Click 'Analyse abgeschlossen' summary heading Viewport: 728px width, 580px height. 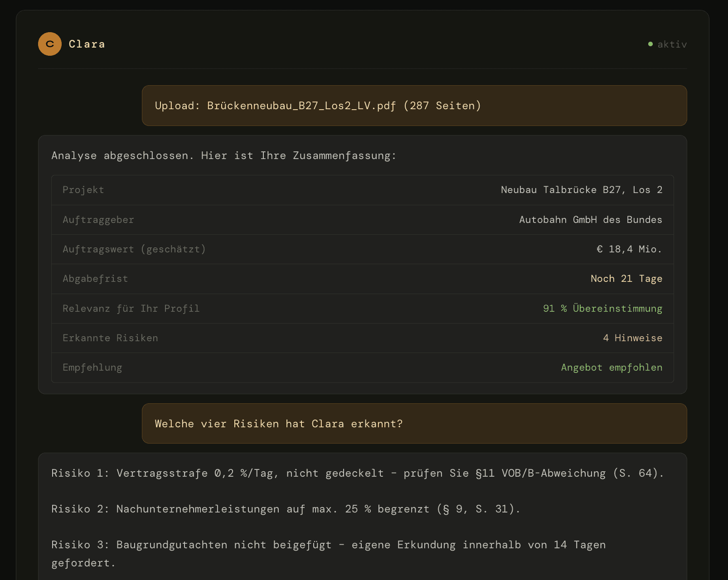coord(224,155)
